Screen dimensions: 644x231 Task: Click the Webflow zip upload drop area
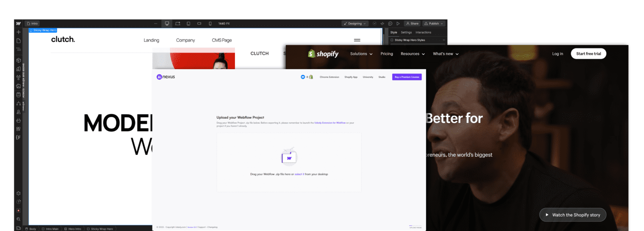click(289, 162)
